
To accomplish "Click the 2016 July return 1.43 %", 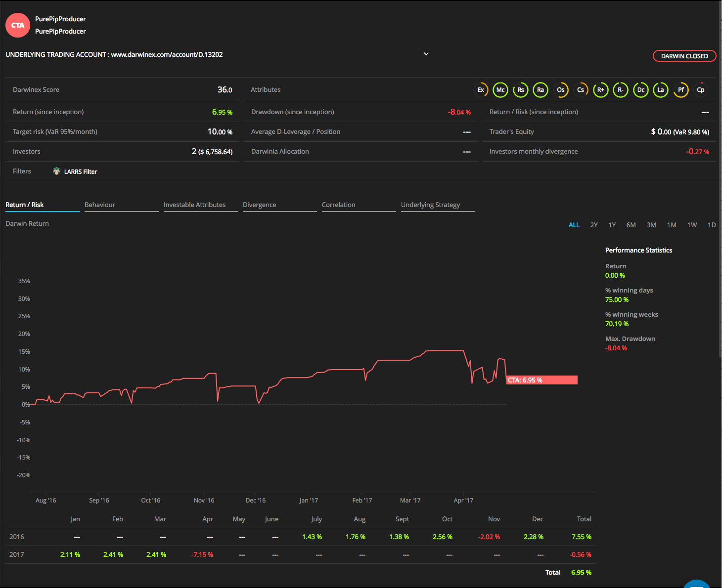I will 312,537.
